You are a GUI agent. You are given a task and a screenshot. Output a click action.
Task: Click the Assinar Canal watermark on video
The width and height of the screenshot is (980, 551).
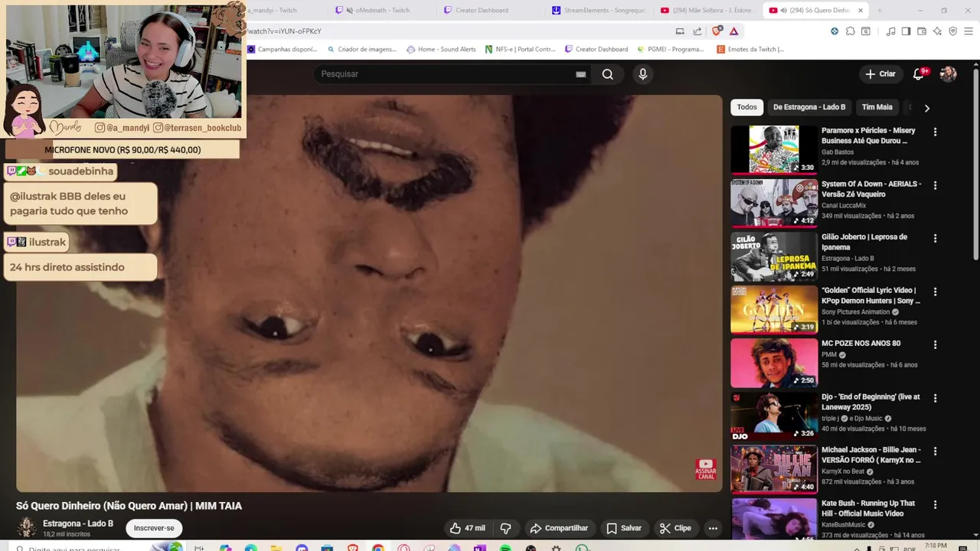pyautogui.click(x=705, y=469)
